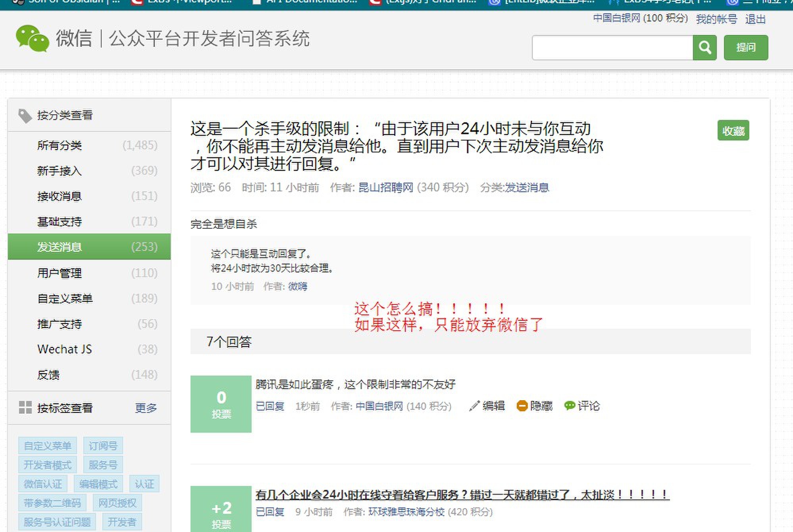
Task: Click the question title 这是一个杀手级的限制
Action: click(397, 146)
